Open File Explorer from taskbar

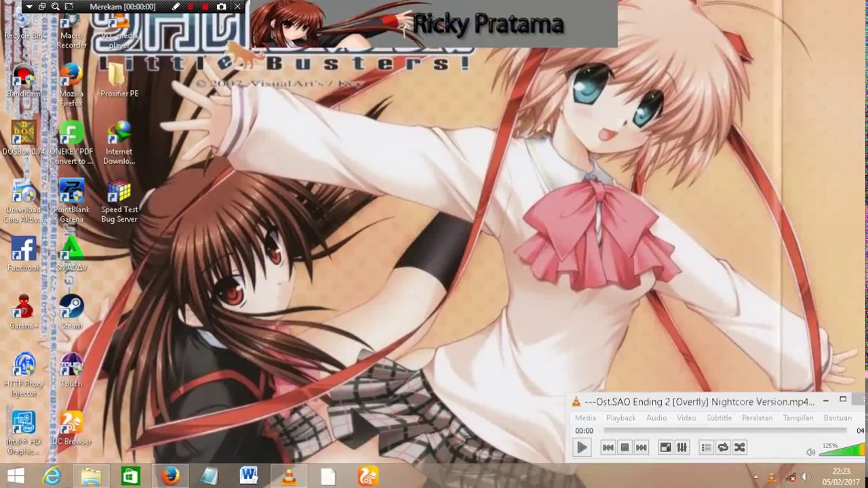[x=92, y=476]
